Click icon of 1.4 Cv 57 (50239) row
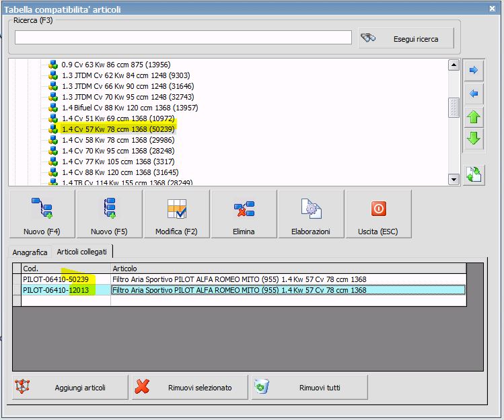This screenshot has height=420, width=504. click(53, 129)
